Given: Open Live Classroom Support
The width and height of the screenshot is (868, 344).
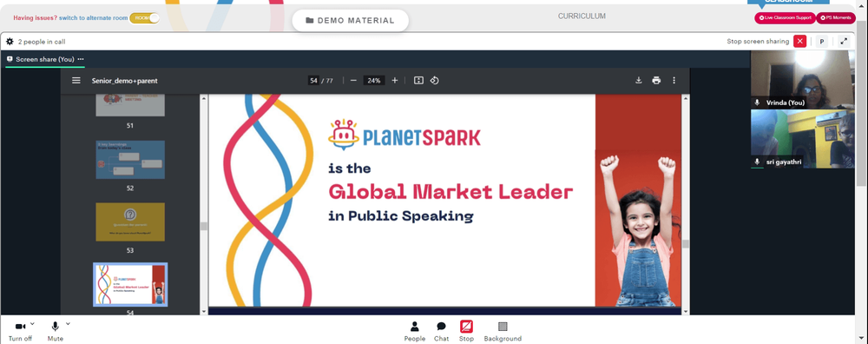Looking at the screenshot, I should coord(785,17).
